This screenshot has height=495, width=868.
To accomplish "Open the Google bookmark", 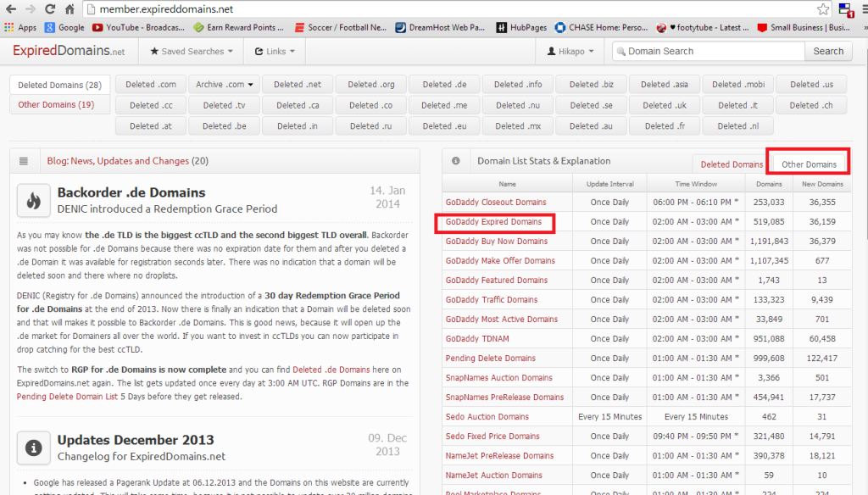I will click(64, 27).
